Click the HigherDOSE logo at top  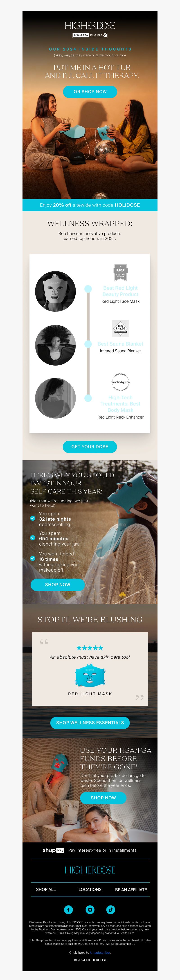[90, 26]
